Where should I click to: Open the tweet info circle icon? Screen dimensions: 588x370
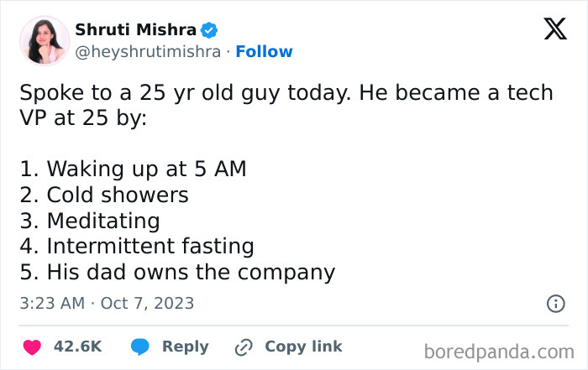click(555, 304)
